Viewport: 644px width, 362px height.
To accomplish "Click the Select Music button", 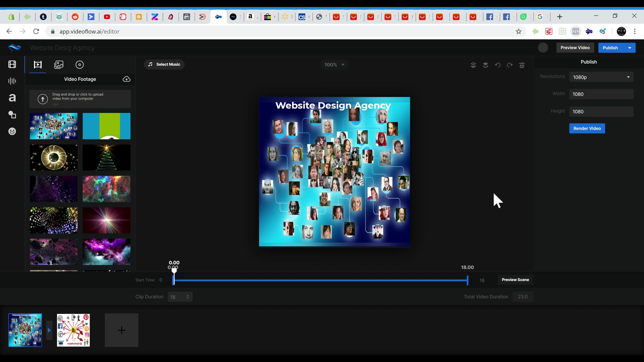I will [x=164, y=65].
